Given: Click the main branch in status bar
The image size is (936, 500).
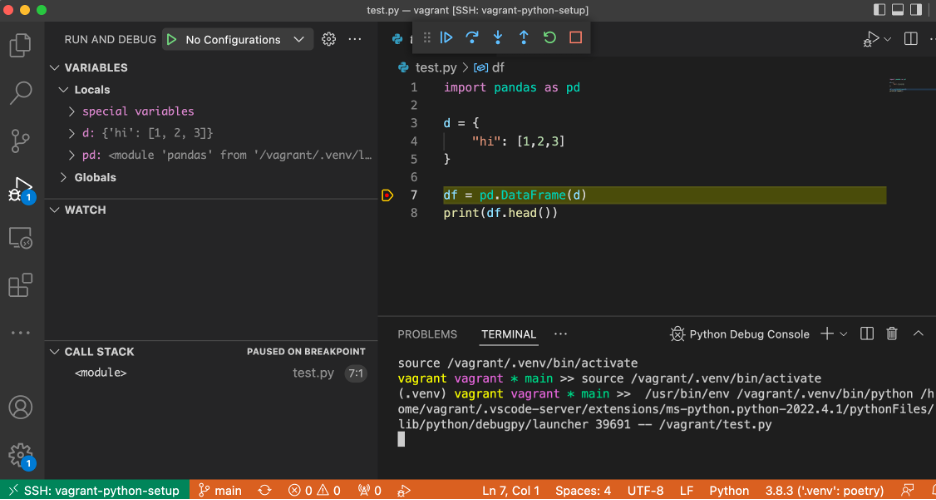Looking at the screenshot, I should (x=220, y=490).
